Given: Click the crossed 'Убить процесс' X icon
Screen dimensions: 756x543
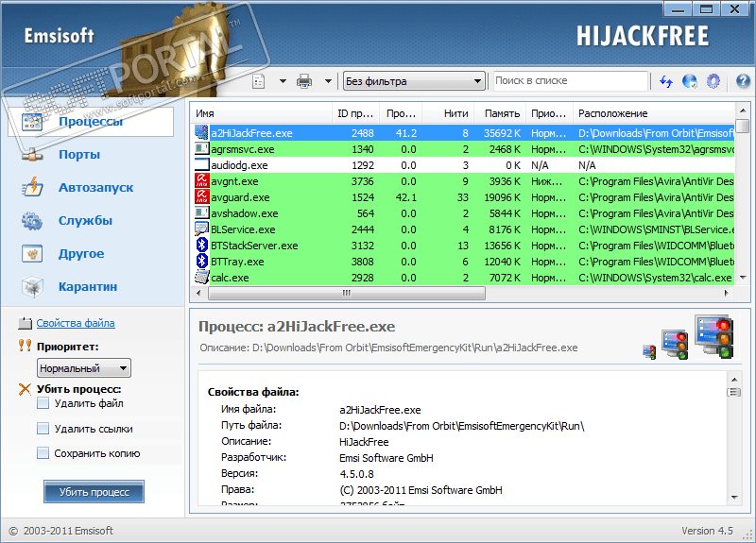Looking at the screenshot, I should click(26, 389).
